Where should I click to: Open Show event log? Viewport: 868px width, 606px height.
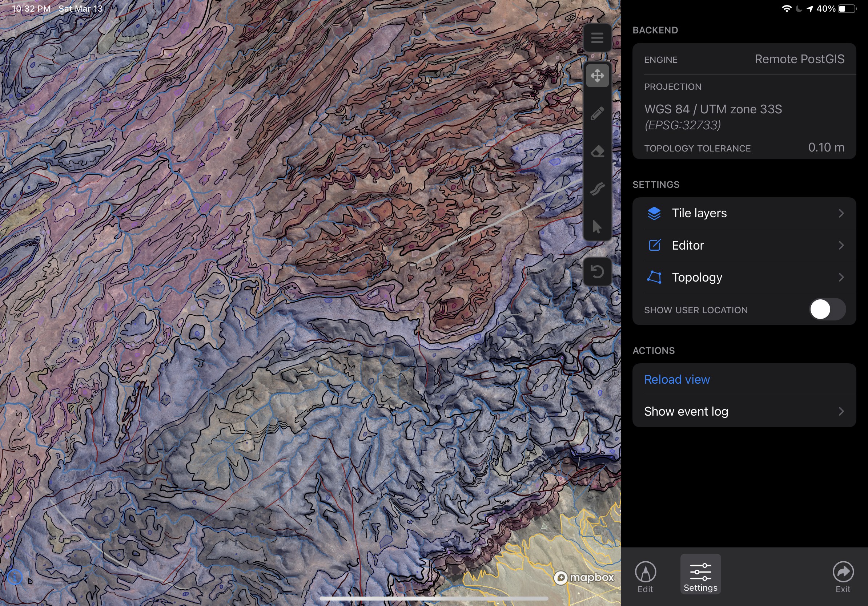(744, 411)
